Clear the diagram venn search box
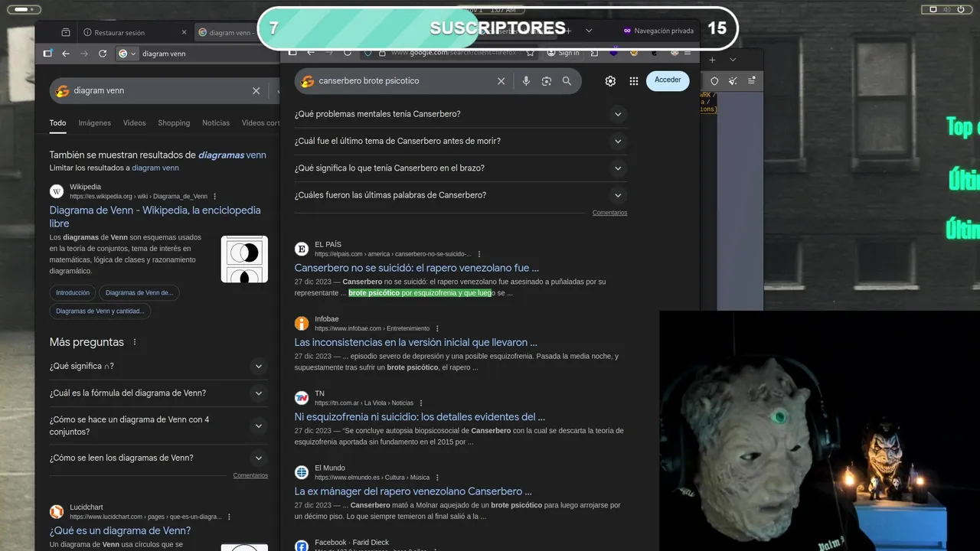The image size is (980, 551). (x=256, y=90)
